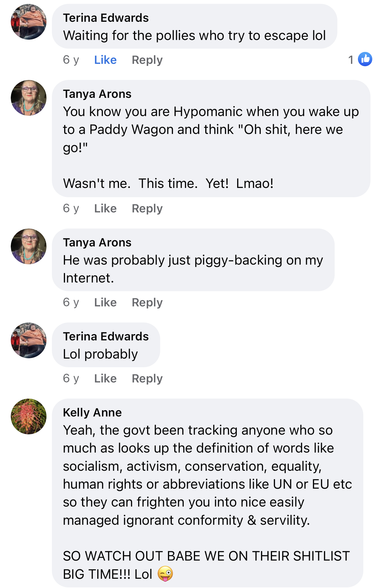Image resolution: width=383 pixels, height=588 pixels.
Task: Like the piggy-backing on my Internet comment
Action: point(105,303)
